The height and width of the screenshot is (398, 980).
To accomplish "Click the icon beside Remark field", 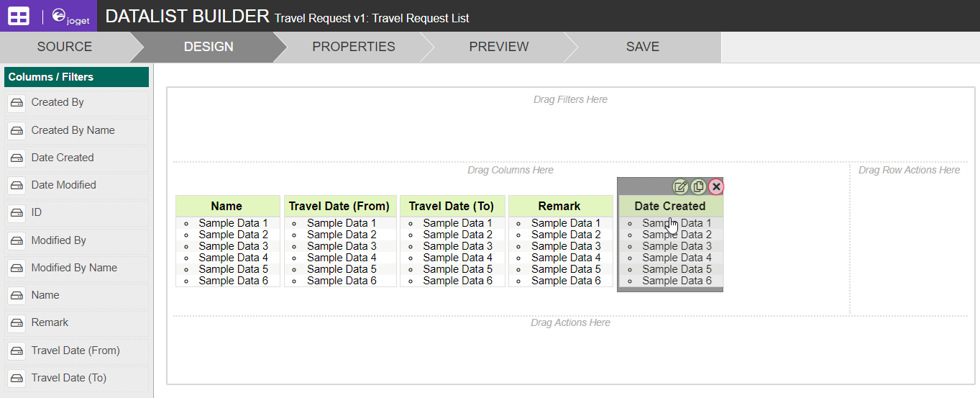I will [17, 323].
